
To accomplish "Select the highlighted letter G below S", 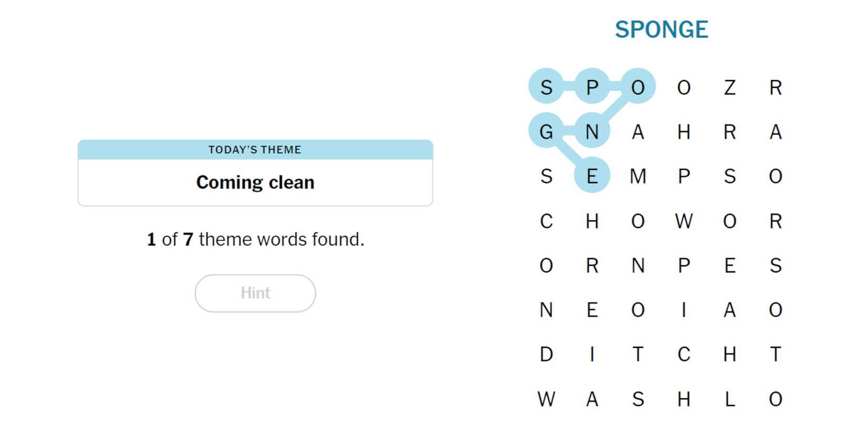I will [x=547, y=133].
